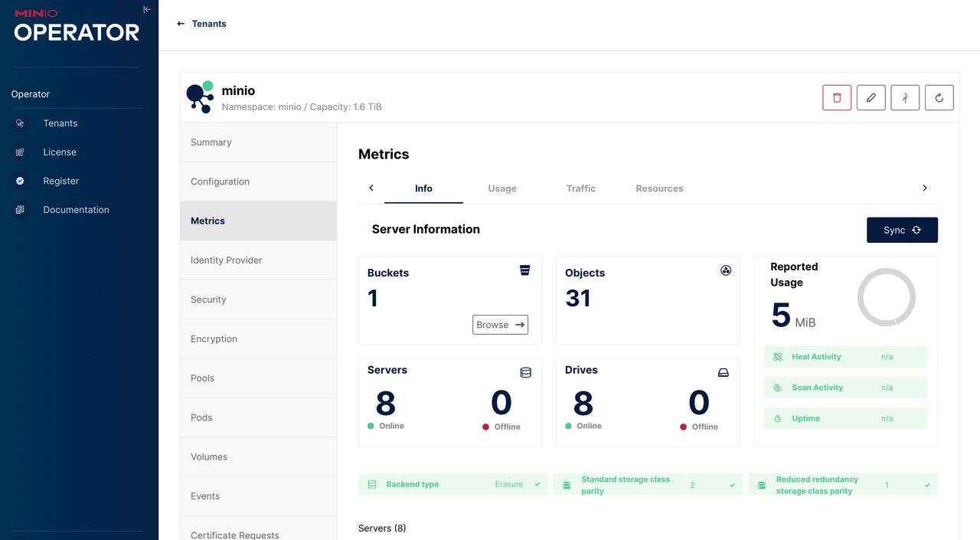Click the checkmark beside the Erasure value
Screen dimensions: 980x540
(537, 485)
